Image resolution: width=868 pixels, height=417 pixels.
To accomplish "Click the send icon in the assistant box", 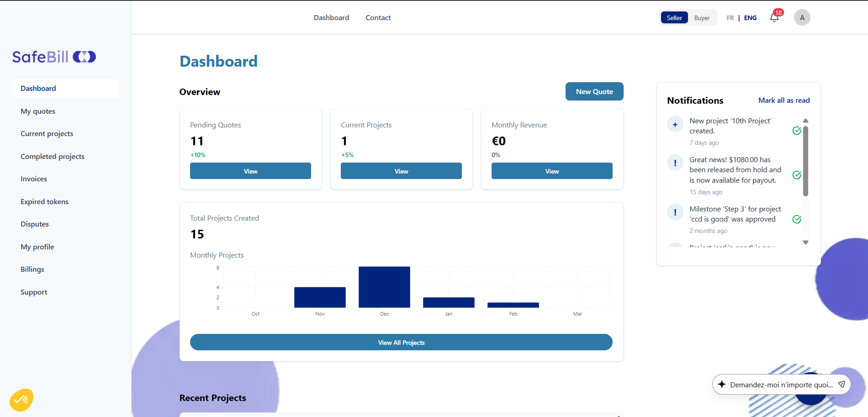I will tap(842, 384).
